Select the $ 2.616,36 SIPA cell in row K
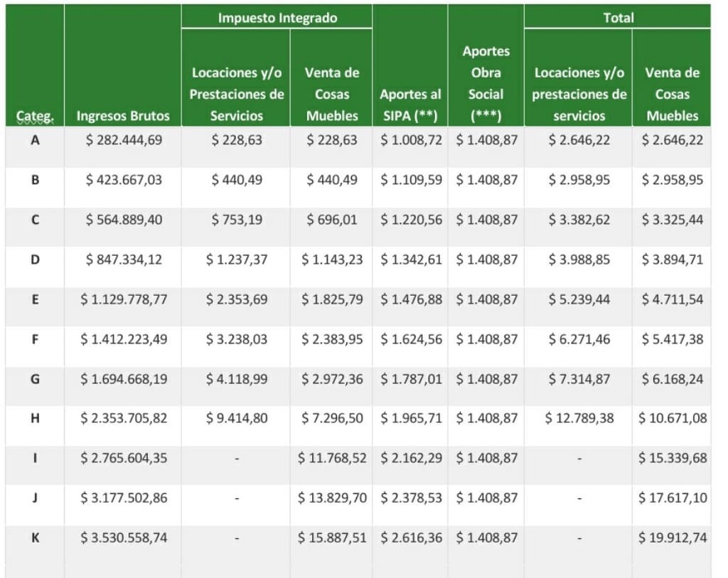Image resolution: width=728 pixels, height=578 pixels. tap(411, 537)
